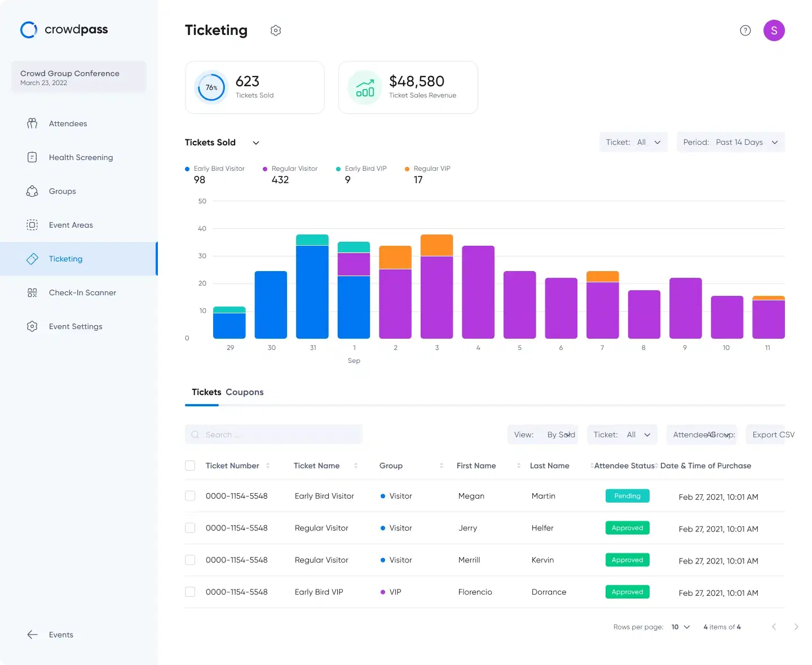Open Event Settings
Image resolution: width=812 pixels, height=665 pixels.
pyautogui.click(x=76, y=326)
